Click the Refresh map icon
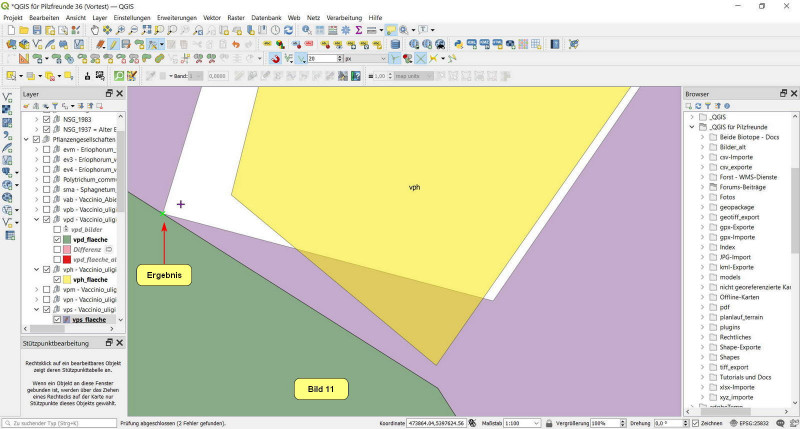This screenshot has width=800, height=429. 288,31
